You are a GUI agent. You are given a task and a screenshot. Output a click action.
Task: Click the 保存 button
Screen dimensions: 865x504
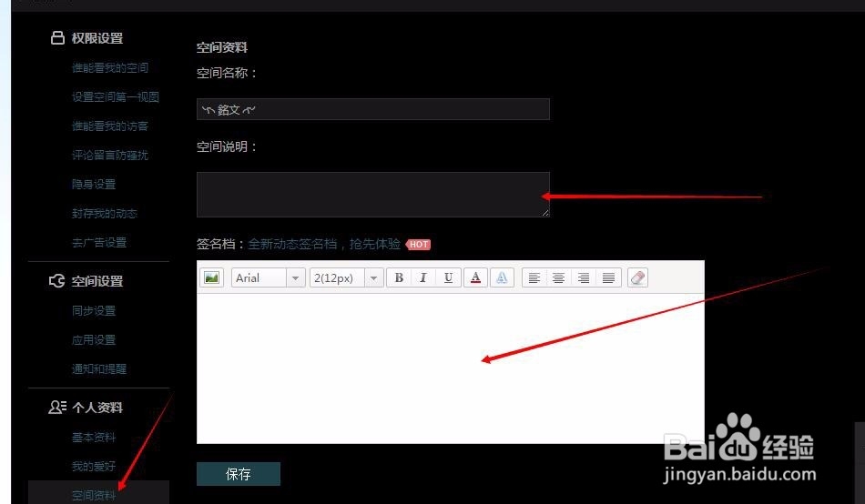(239, 474)
